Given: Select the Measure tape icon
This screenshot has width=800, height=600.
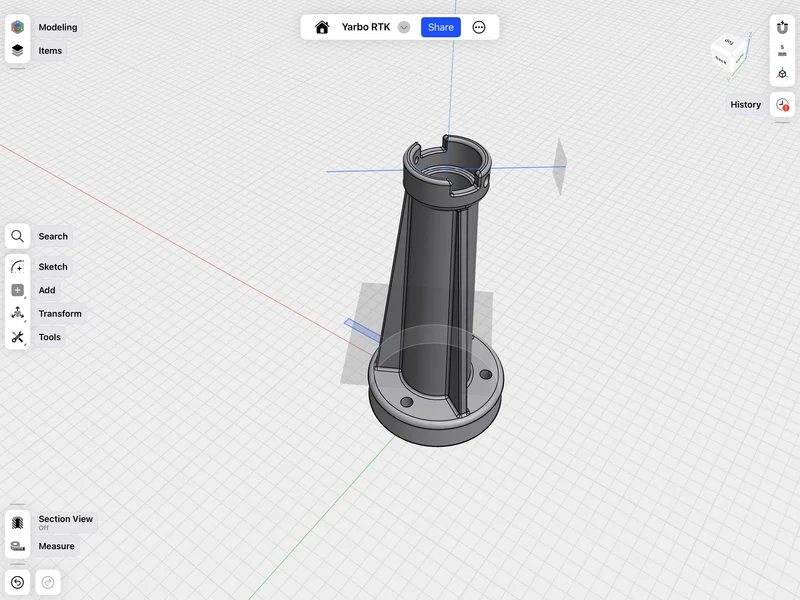Looking at the screenshot, I should point(17,546).
